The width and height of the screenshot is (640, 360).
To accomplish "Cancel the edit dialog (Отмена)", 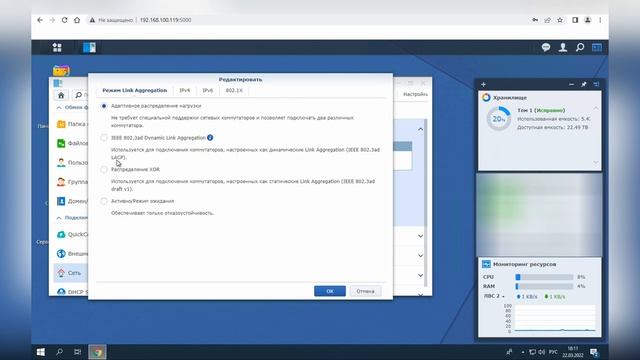I will click(x=365, y=291).
